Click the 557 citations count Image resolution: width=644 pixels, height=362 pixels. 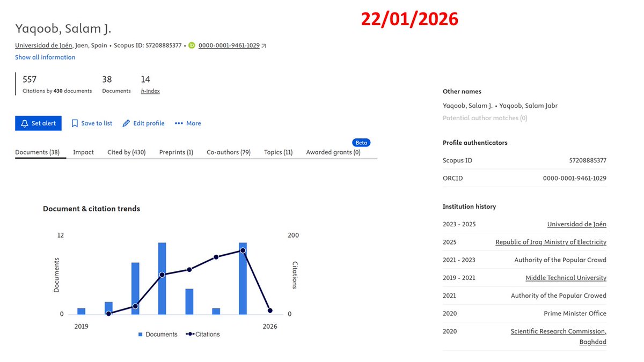pos(30,79)
